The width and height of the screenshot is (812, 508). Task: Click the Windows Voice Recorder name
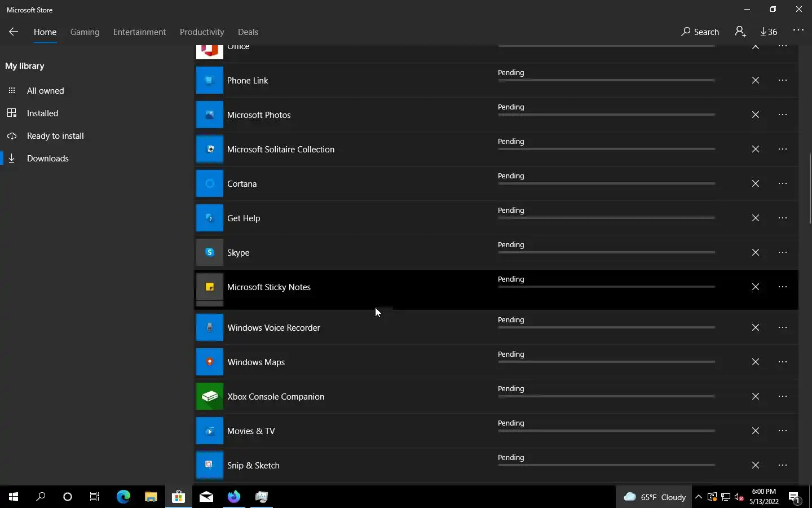(274, 328)
